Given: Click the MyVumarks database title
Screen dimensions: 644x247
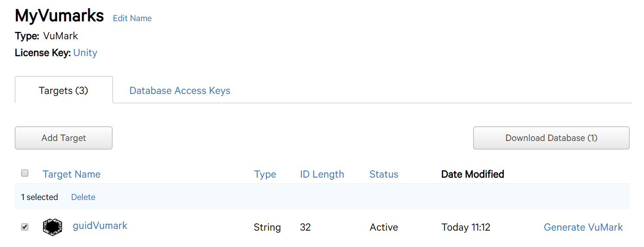Looking at the screenshot, I should coord(60,16).
